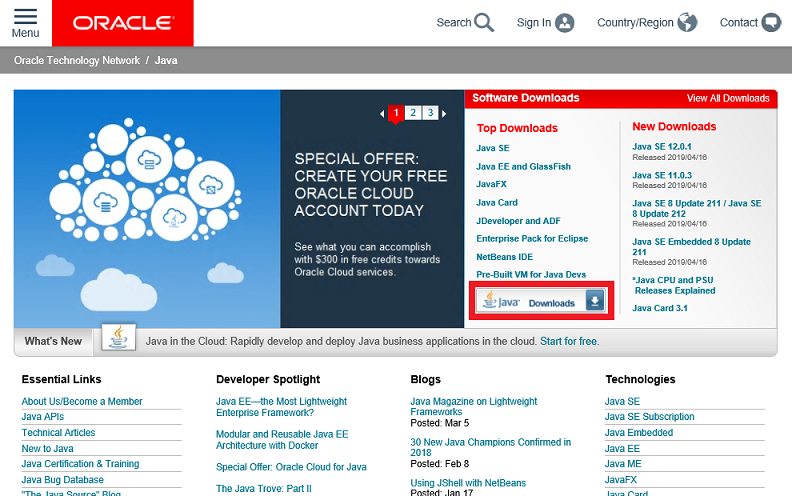
Task: Open JavaFX under Technologies
Action: (x=621, y=480)
